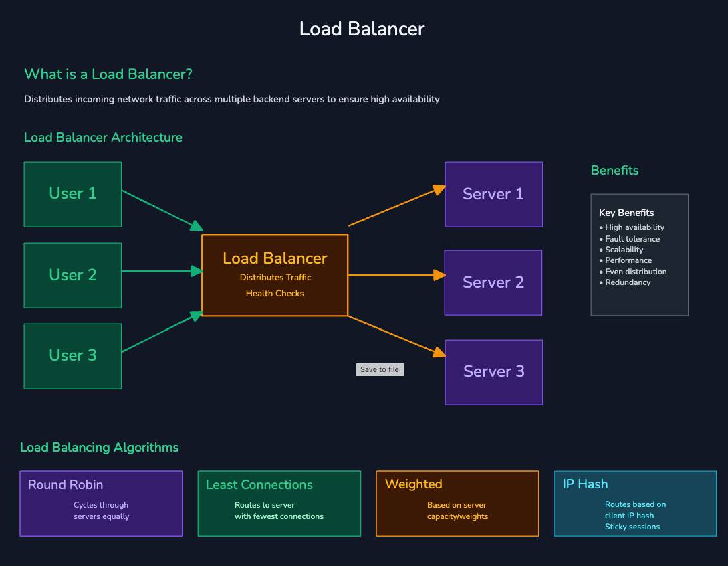
Task: Select the Server 2 node
Action: (x=493, y=282)
